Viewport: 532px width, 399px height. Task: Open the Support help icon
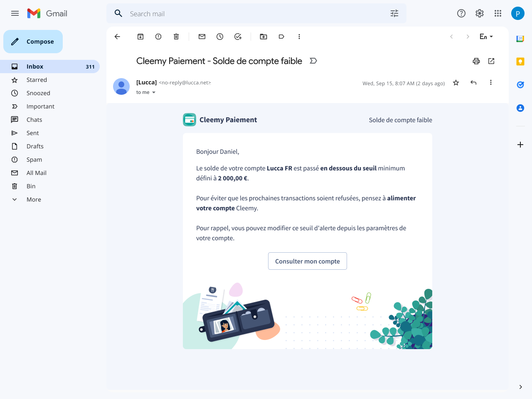click(x=461, y=13)
